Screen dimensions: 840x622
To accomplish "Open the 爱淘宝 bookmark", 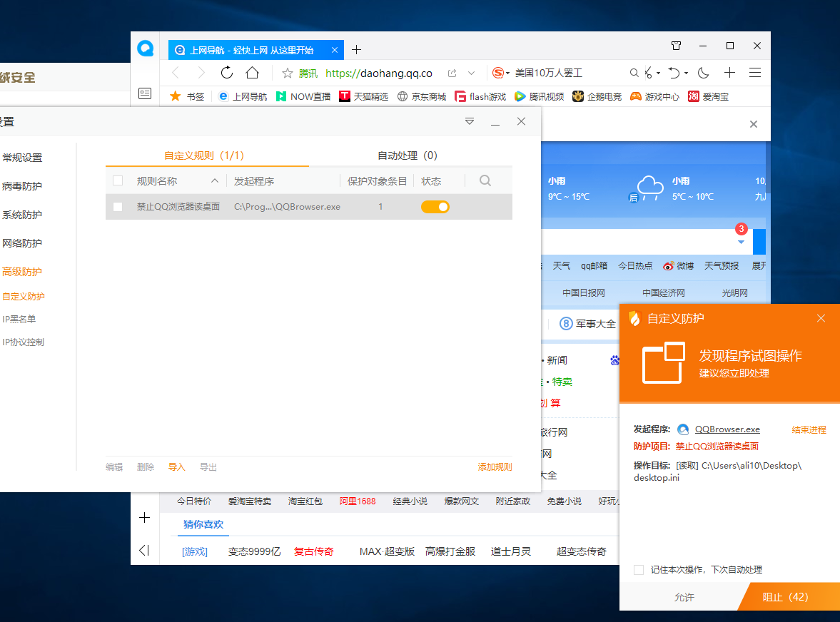I will pyautogui.click(x=708, y=96).
